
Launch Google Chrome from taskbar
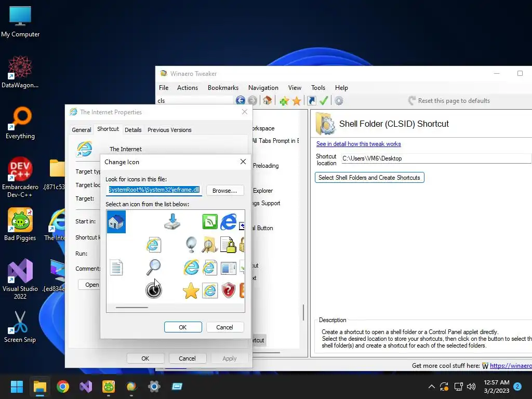click(x=63, y=387)
